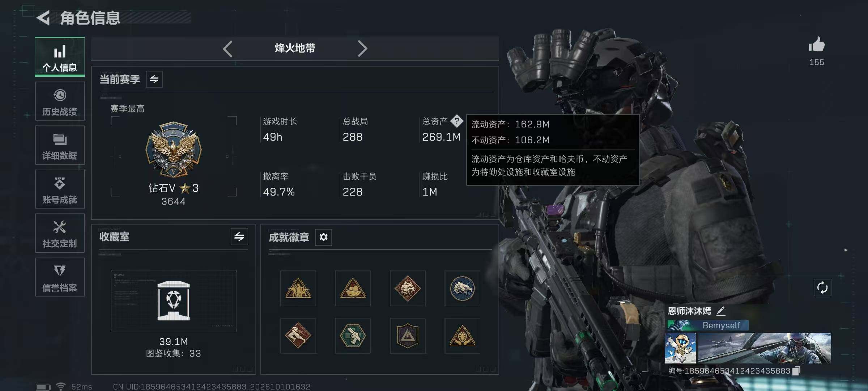Select the wolf head achievement badge
868x391 pixels.
point(408,289)
